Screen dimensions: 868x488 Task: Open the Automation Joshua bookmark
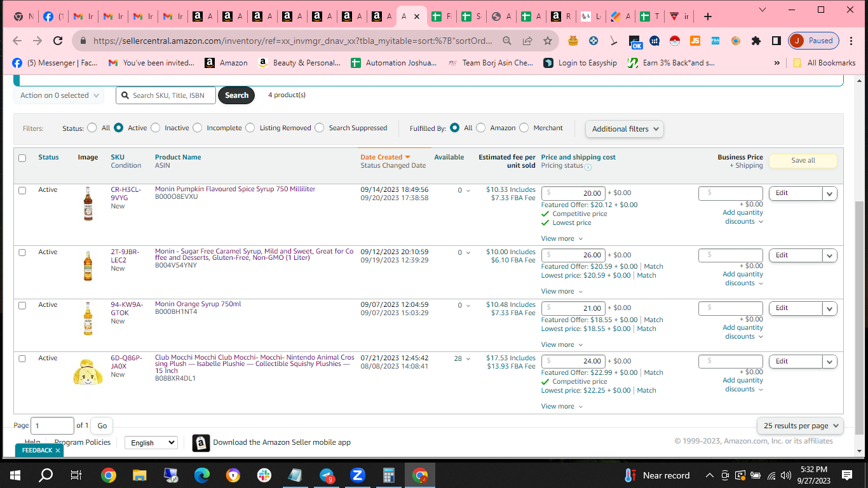tap(393, 63)
